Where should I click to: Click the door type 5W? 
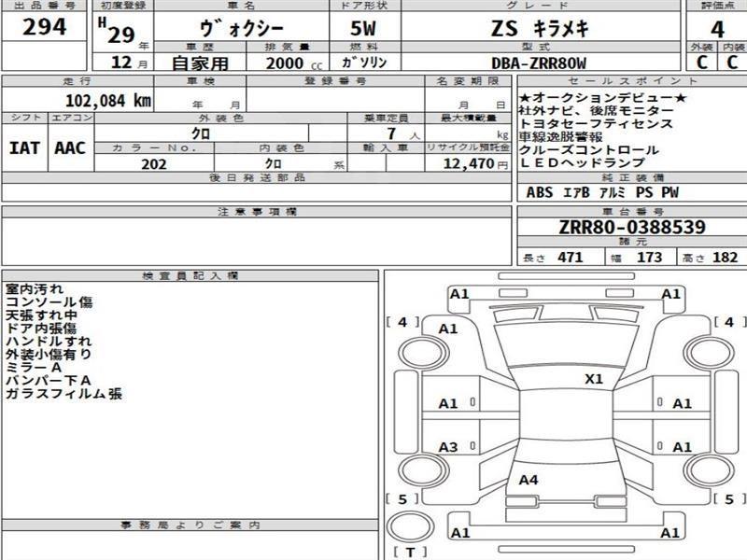(x=363, y=29)
